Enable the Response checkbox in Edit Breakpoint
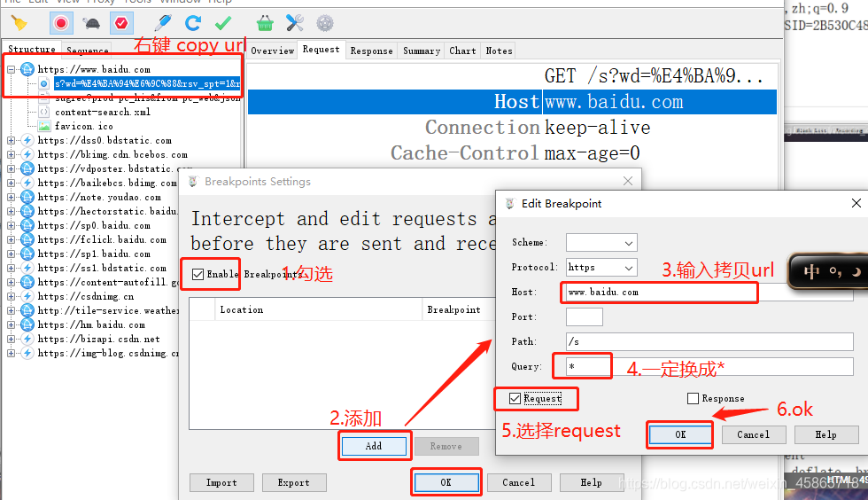 [693, 399]
